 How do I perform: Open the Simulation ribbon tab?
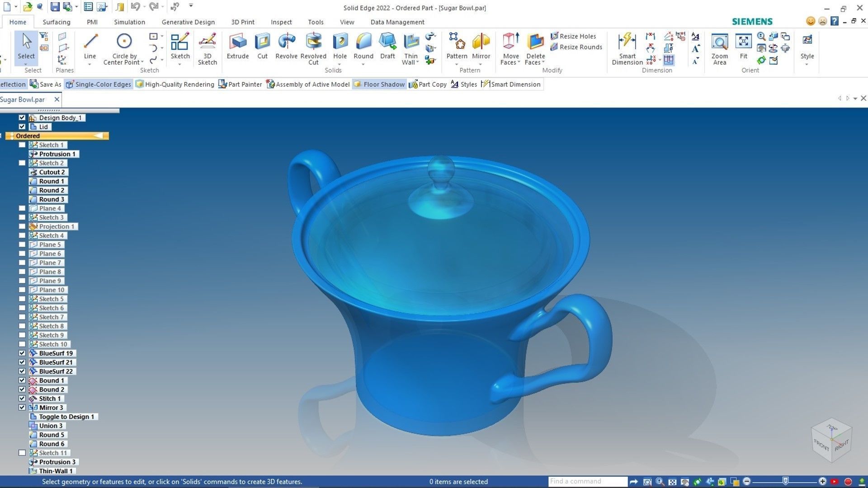[x=129, y=22]
